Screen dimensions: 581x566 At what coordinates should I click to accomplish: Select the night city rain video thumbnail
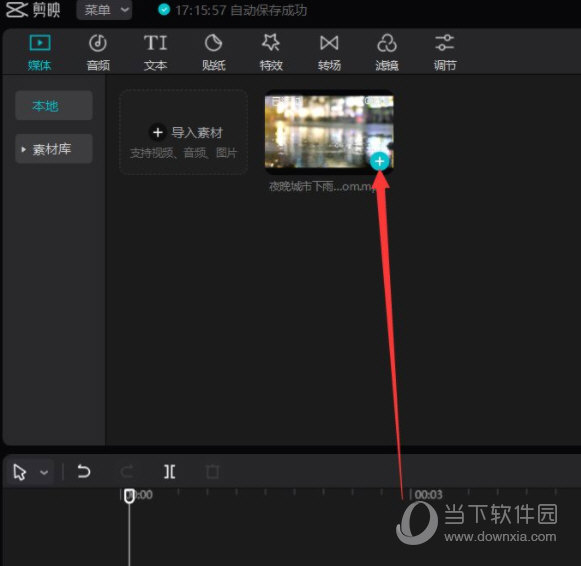pos(329,132)
